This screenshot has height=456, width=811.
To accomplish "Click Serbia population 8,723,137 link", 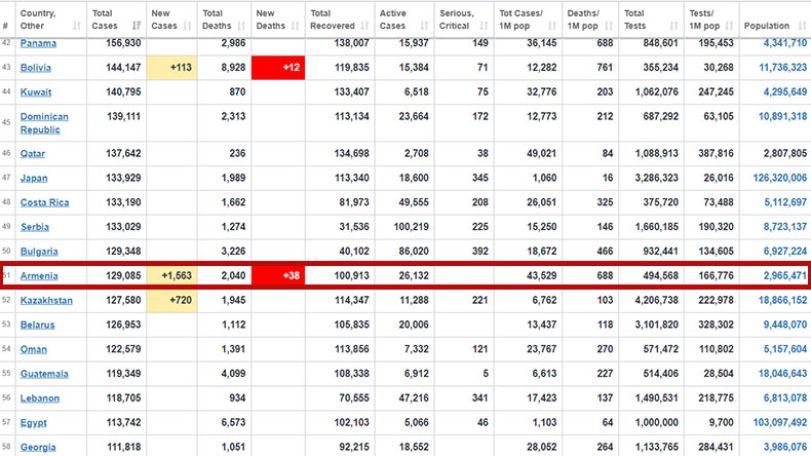I will (x=785, y=226).
